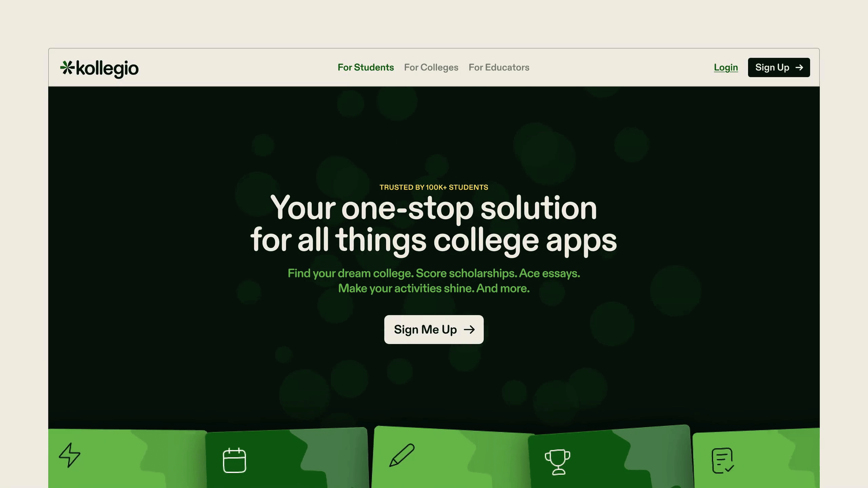Viewport: 868px width, 488px height.
Task: Select the pencil card icon
Action: (402, 455)
